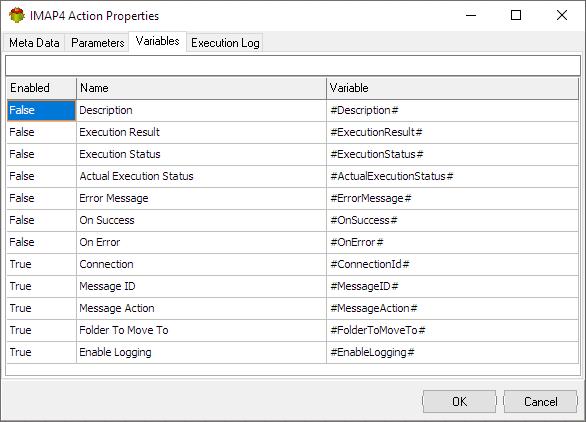This screenshot has height=422, width=586.
Task: Sort by the Name column header
Action: click(201, 88)
